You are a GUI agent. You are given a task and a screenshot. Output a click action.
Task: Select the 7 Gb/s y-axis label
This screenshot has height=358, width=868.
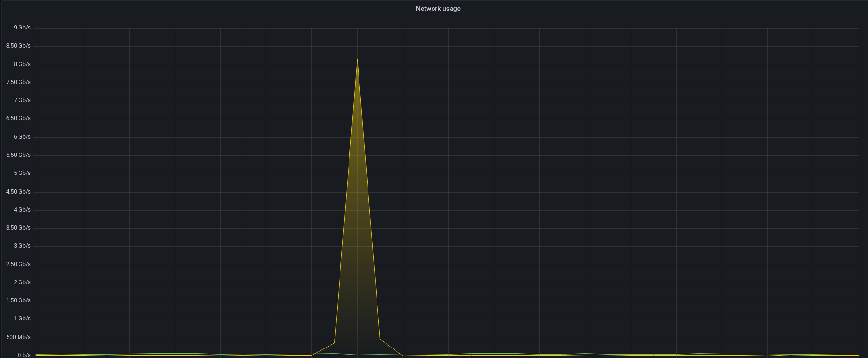(22, 100)
